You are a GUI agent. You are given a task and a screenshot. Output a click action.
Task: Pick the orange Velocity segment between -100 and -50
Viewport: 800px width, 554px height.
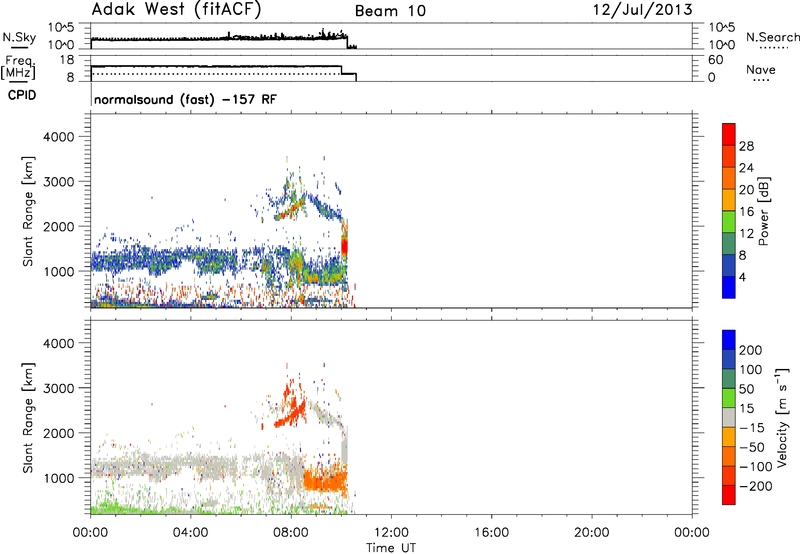click(x=729, y=456)
